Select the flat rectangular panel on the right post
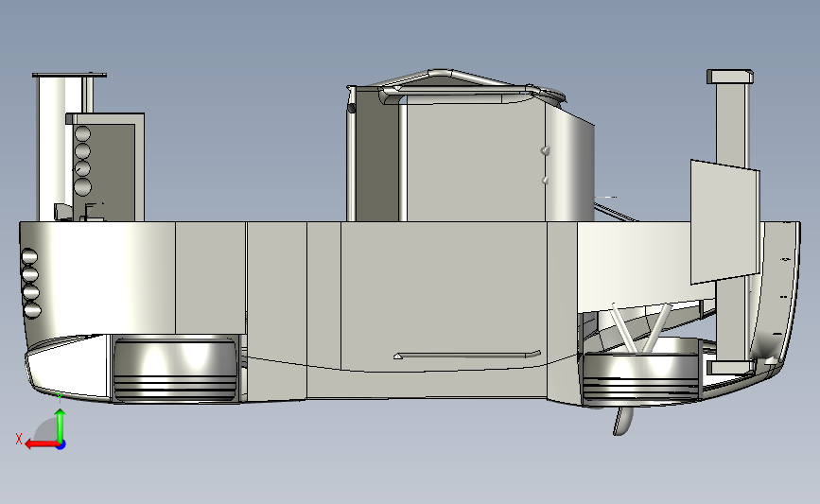This screenshot has height=504, width=820. (x=724, y=221)
